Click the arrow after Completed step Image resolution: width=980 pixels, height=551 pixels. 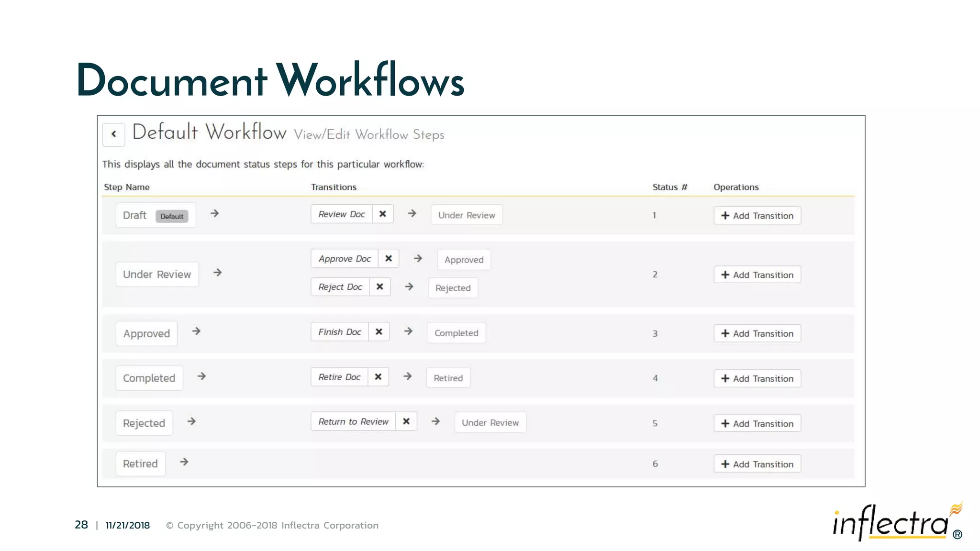[x=202, y=376]
